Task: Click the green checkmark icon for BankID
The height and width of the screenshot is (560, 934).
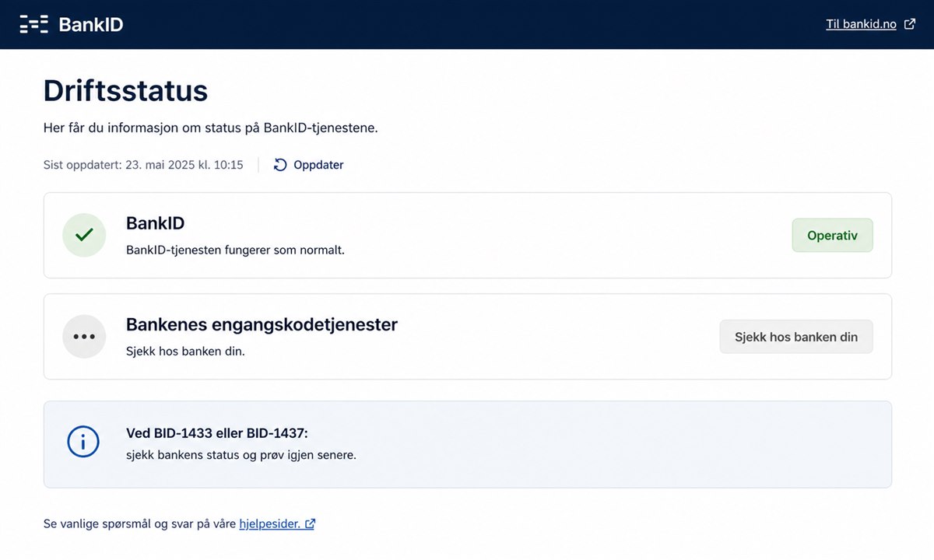Action: coord(84,235)
